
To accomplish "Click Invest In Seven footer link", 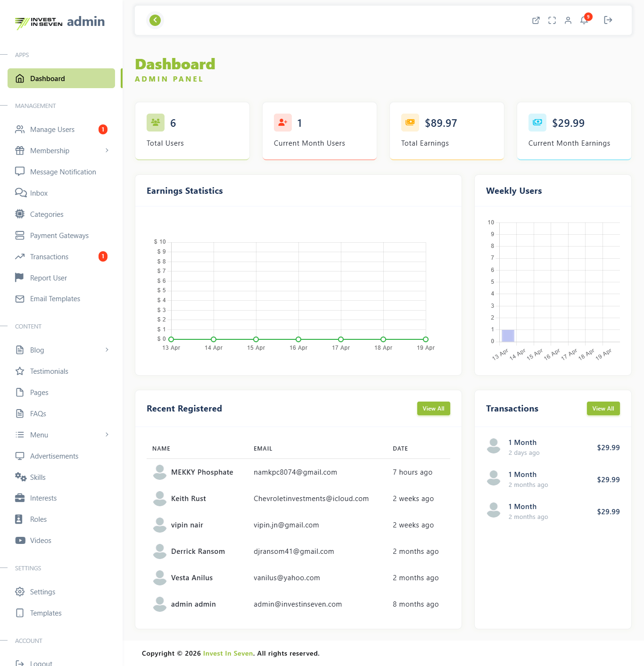I will coord(228,653).
